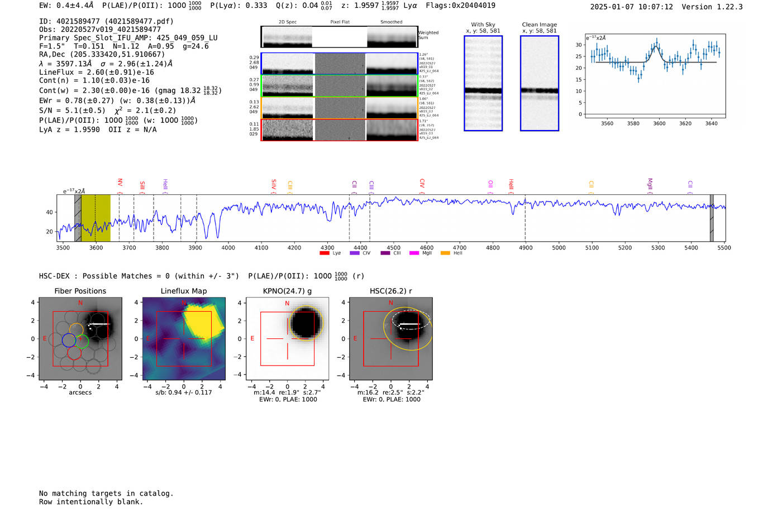Click the Obs: 20220527v019_4021589477 line
The image size is (782, 532).
pyautogui.click(x=100, y=30)
